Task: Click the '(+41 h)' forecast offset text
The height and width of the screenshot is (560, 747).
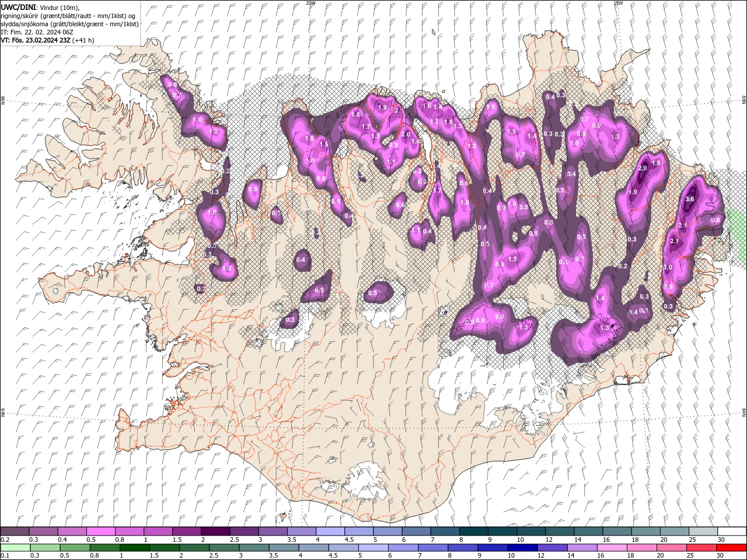Action: pyautogui.click(x=84, y=40)
